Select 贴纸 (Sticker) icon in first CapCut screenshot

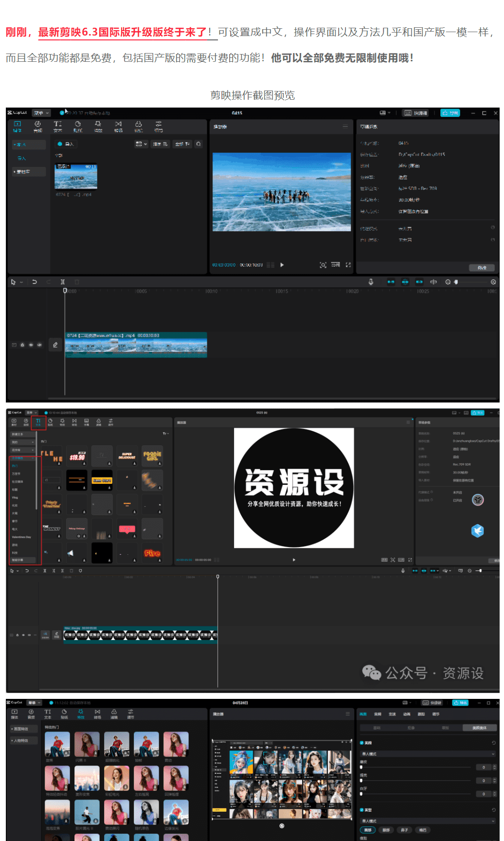(x=78, y=127)
